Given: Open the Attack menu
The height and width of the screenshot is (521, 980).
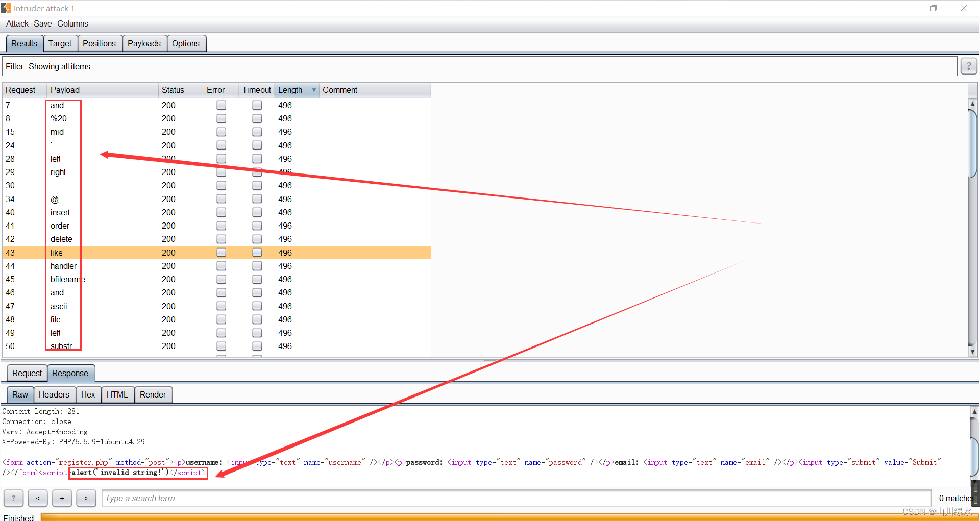Looking at the screenshot, I should [17, 23].
